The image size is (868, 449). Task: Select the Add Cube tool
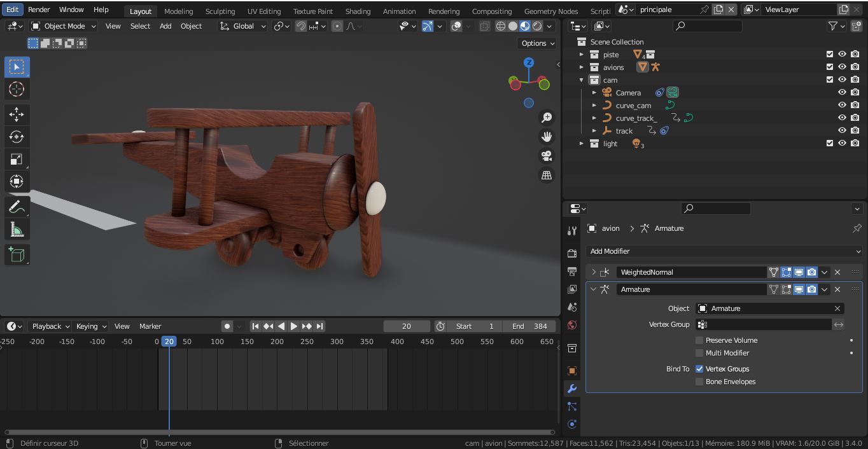click(x=17, y=255)
